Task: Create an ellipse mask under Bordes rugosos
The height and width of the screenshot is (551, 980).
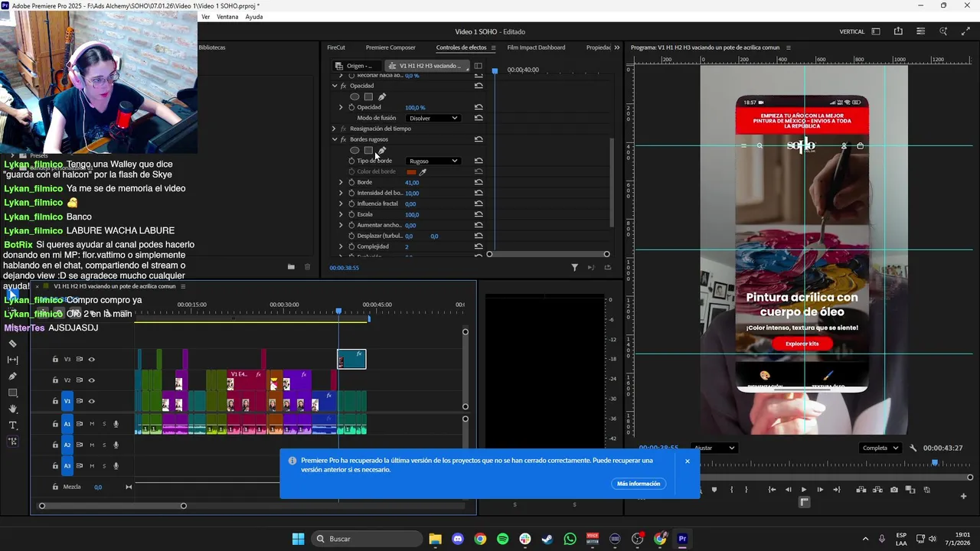Action: coord(354,150)
